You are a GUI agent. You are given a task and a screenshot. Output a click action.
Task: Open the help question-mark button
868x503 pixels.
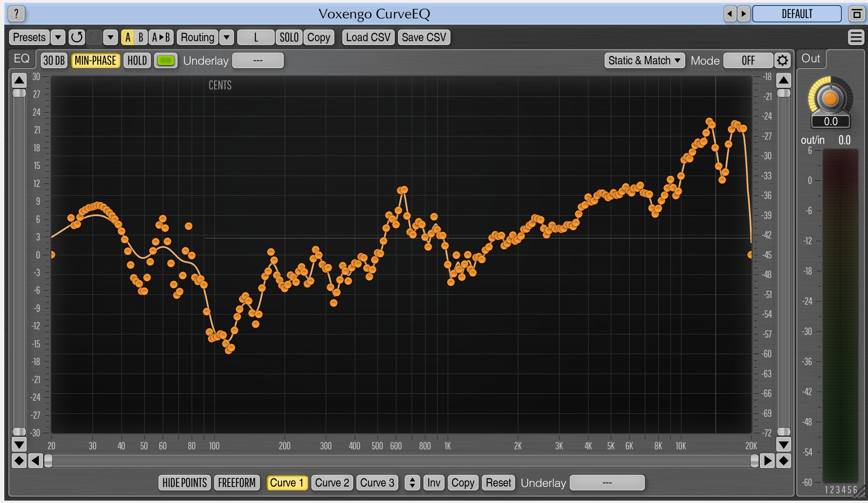[x=16, y=14]
